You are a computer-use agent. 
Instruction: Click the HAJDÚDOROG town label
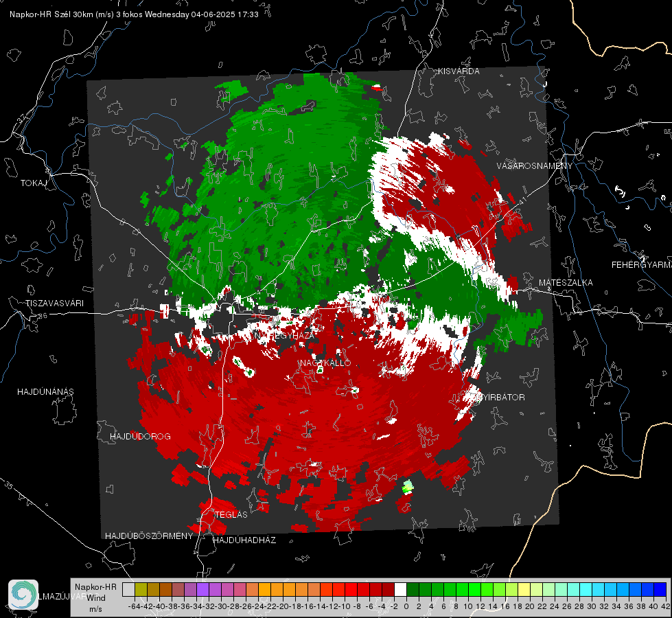[140, 436]
